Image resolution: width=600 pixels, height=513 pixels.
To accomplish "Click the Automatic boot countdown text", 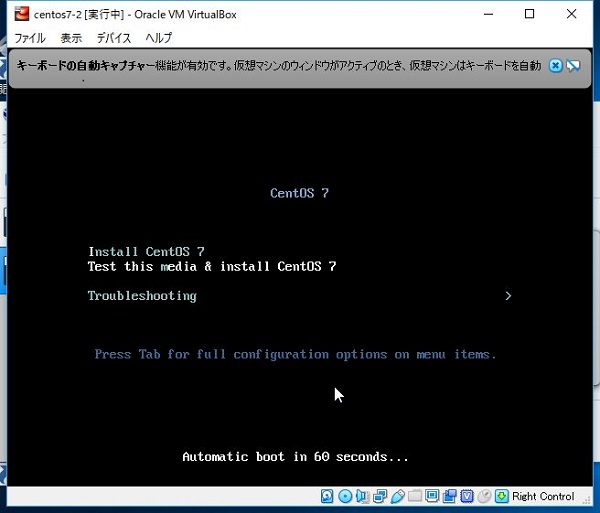I will pos(295,456).
